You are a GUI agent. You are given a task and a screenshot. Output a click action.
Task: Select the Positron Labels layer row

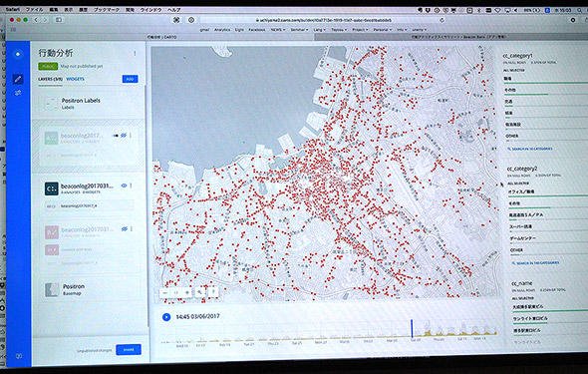pyautogui.click(x=89, y=103)
